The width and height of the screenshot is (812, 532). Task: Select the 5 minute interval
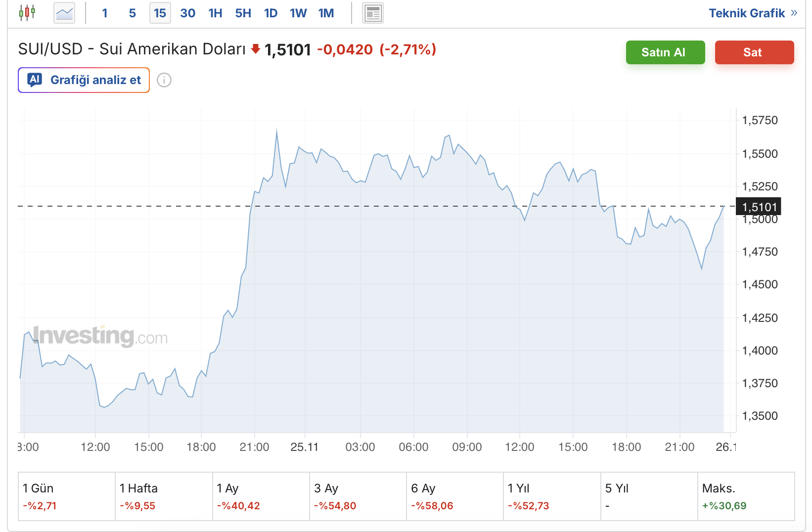pos(132,13)
